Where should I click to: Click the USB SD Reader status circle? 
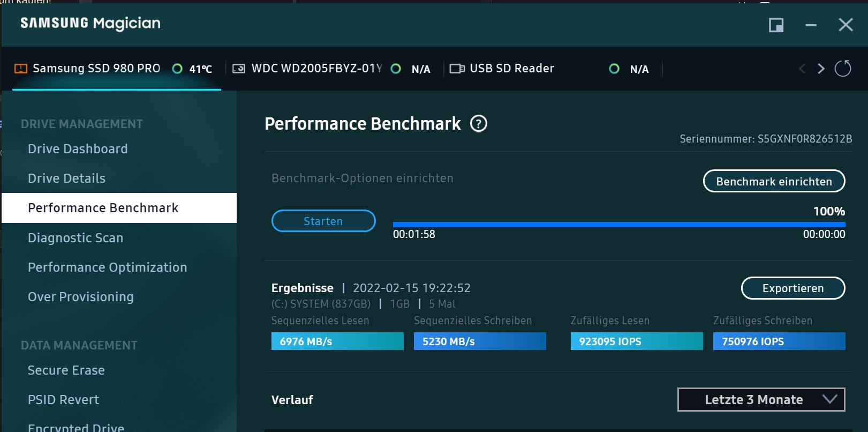click(614, 69)
